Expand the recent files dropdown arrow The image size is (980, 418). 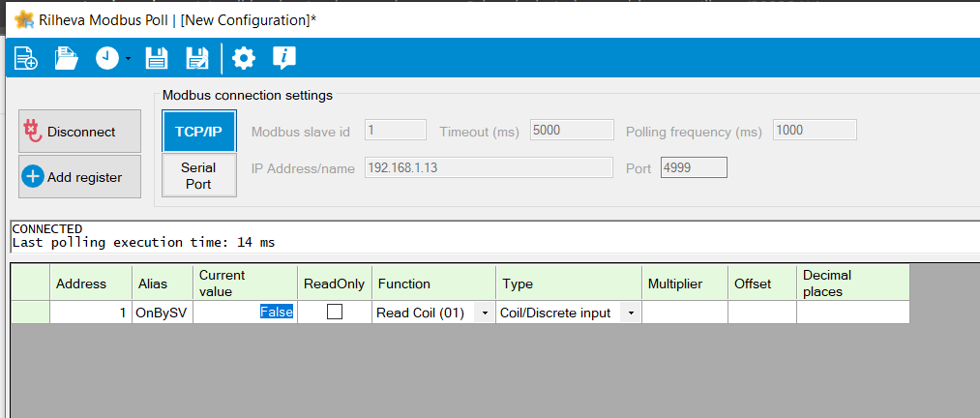(128, 60)
